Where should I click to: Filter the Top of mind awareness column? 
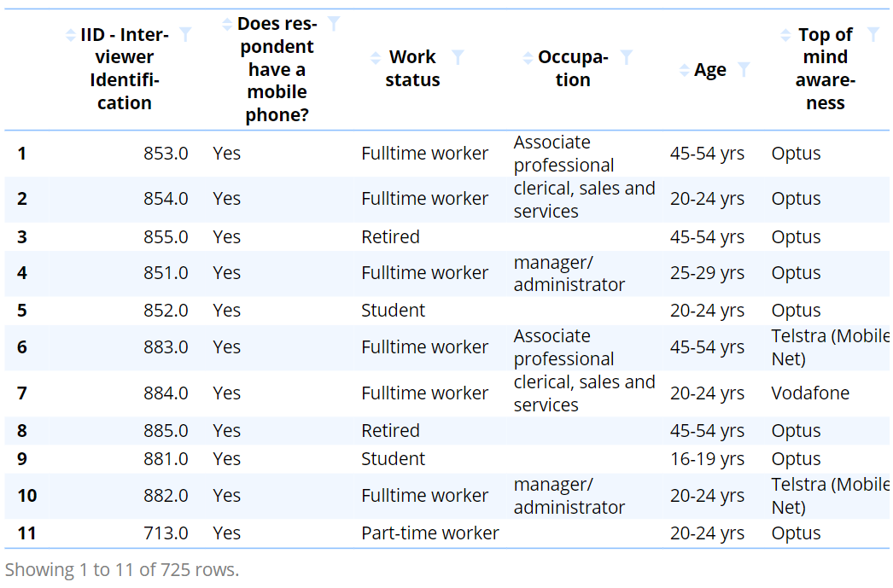[x=873, y=35]
